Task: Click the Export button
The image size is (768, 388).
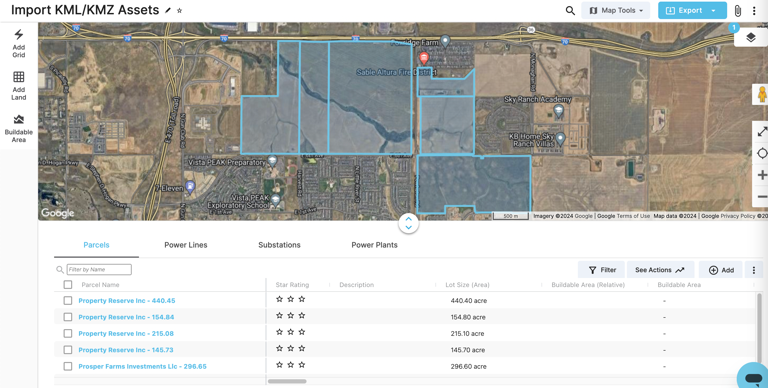Action: 684,10
